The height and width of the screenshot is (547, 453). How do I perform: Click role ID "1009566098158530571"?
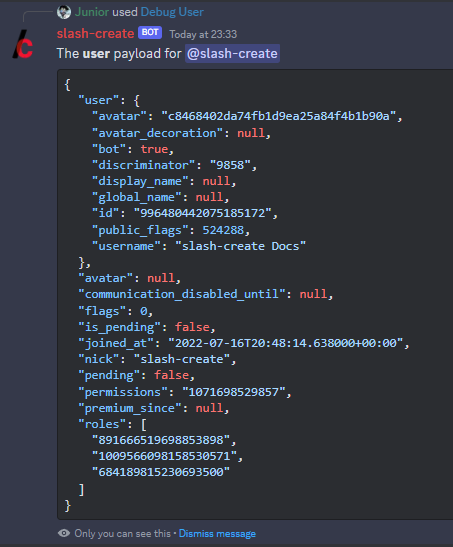(x=164, y=456)
